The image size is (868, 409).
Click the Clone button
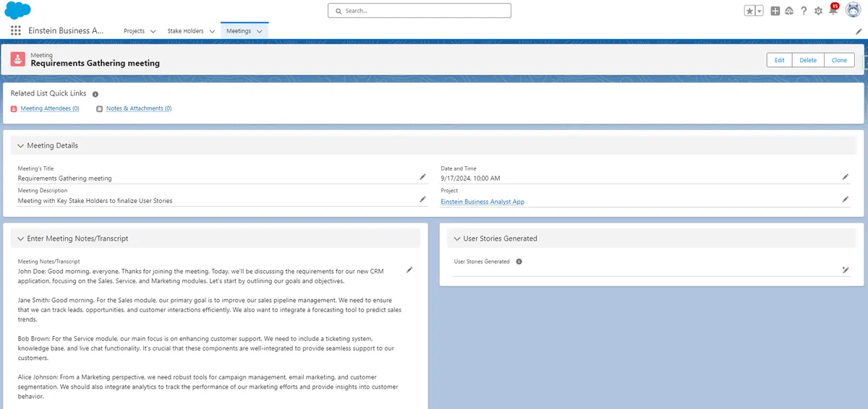(x=839, y=60)
